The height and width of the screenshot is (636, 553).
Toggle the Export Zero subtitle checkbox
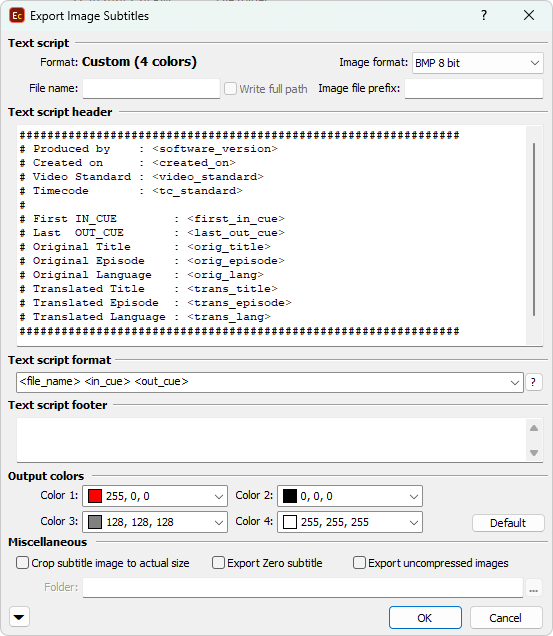pos(218,563)
